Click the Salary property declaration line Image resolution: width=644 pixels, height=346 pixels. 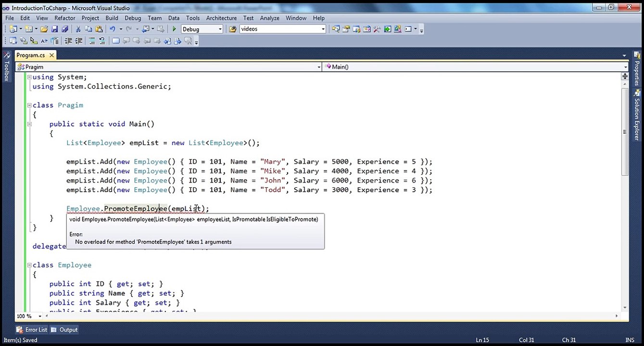(114, 303)
